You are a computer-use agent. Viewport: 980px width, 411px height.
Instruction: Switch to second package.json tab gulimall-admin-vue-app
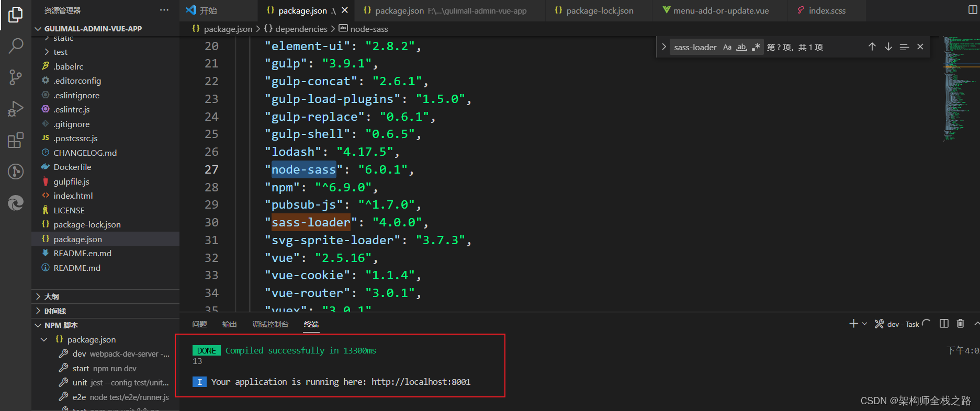point(450,10)
